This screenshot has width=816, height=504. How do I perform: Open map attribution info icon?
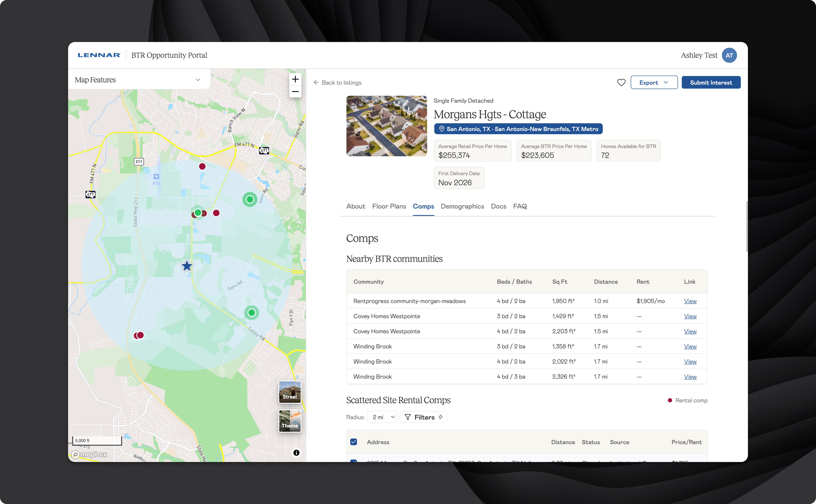296,453
